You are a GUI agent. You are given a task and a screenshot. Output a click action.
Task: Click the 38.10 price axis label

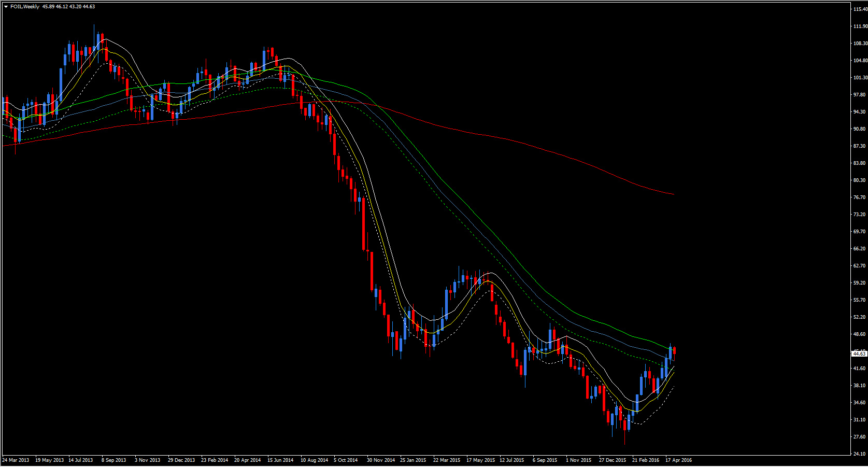[x=860, y=386]
